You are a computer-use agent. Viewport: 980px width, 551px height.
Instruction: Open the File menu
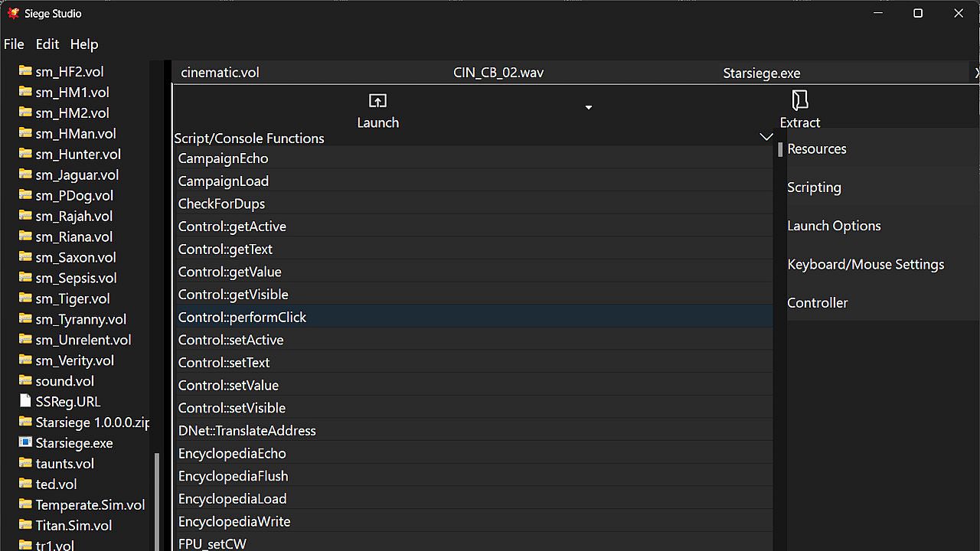[14, 44]
